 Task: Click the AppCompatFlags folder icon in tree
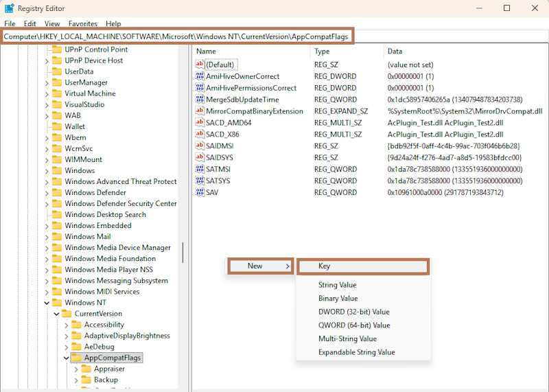[x=76, y=358]
